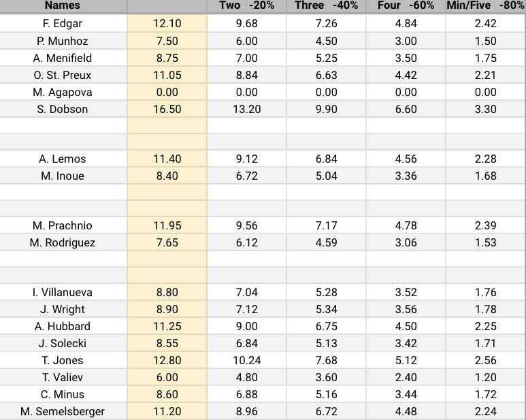Click M. Agapova's yellow 0.00 cell
Screen dimensions: 526x420
[x=167, y=92]
